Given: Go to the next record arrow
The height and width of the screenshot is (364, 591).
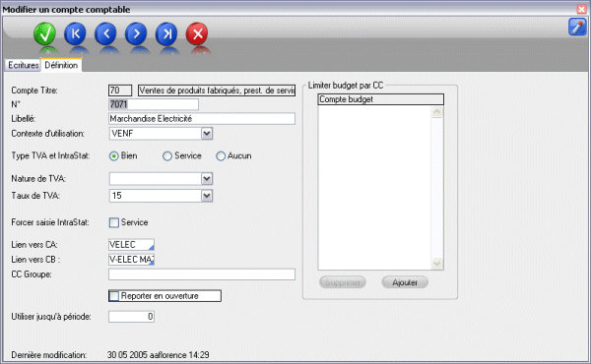Looking at the screenshot, I should (x=136, y=33).
